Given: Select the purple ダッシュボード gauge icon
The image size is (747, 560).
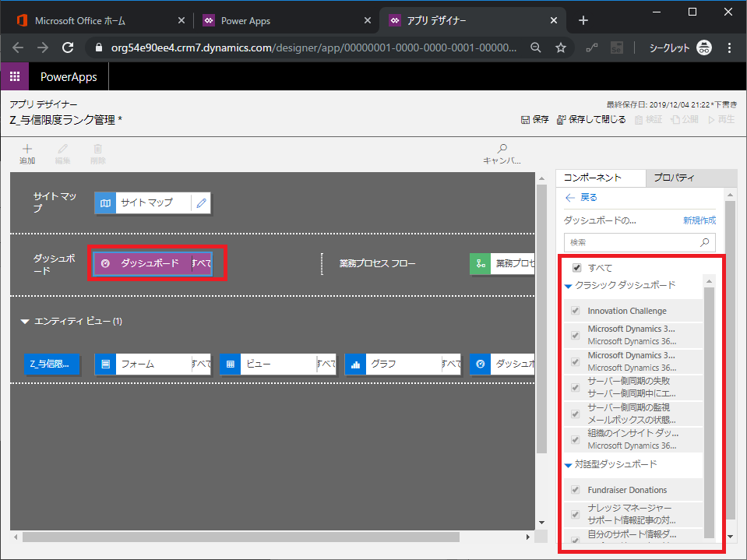Looking at the screenshot, I should tap(105, 263).
